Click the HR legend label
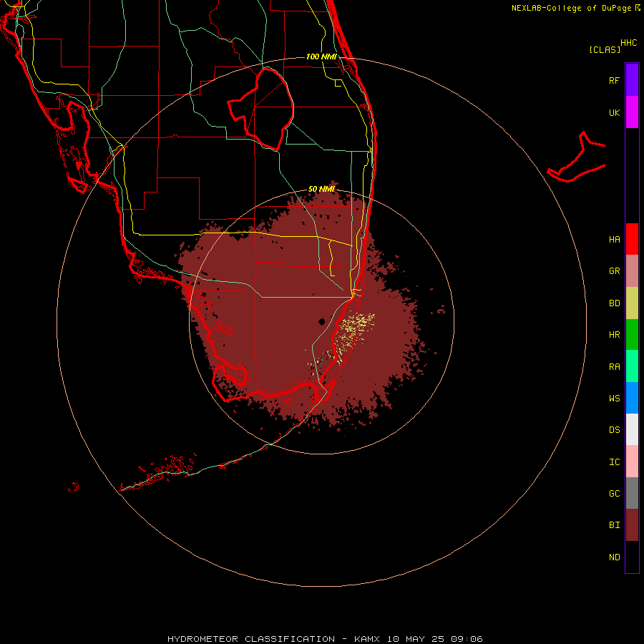The width and height of the screenshot is (644, 644). click(x=614, y=335)
